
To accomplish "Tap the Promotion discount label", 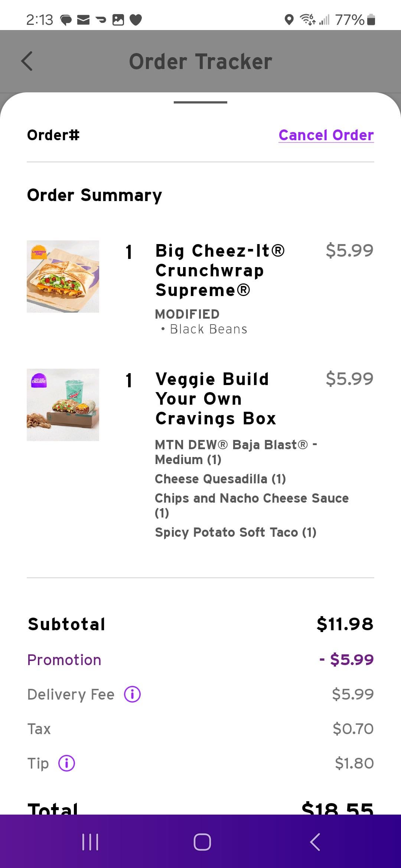I will point(64,660).
